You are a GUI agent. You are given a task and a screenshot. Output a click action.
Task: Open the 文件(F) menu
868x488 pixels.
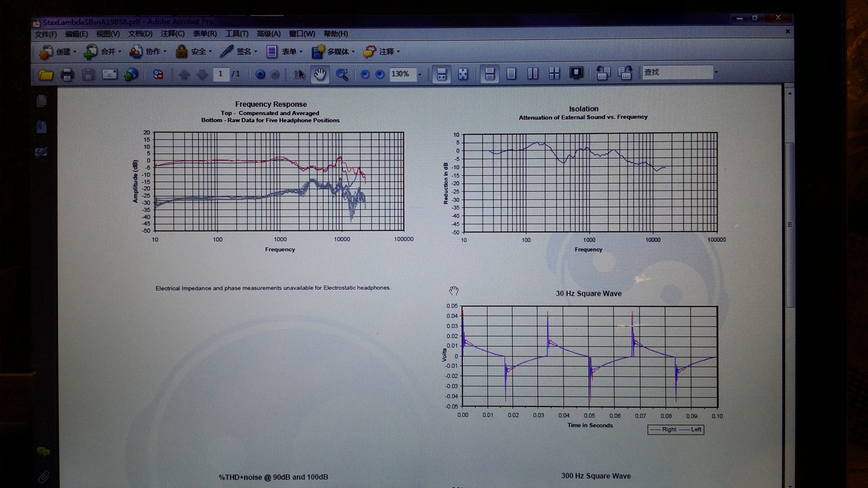pos(46,34)
